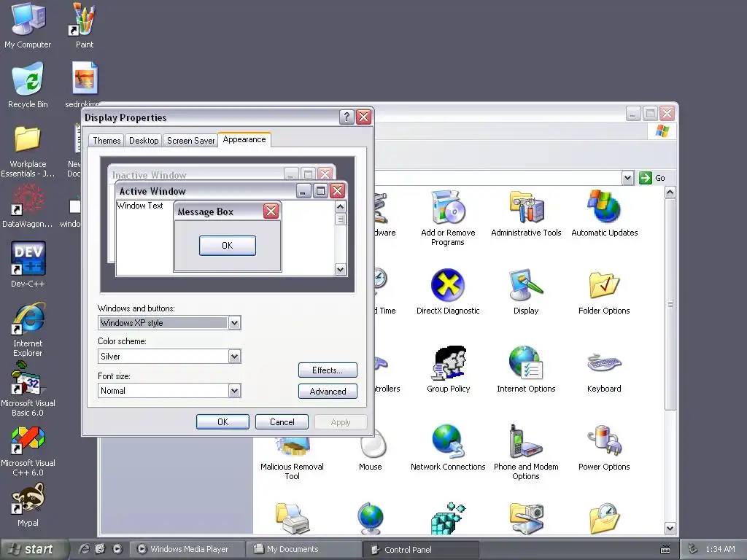Switch to Desktop tab
Image resolution: width=747 pixels, height=560 pixels.
144,141
